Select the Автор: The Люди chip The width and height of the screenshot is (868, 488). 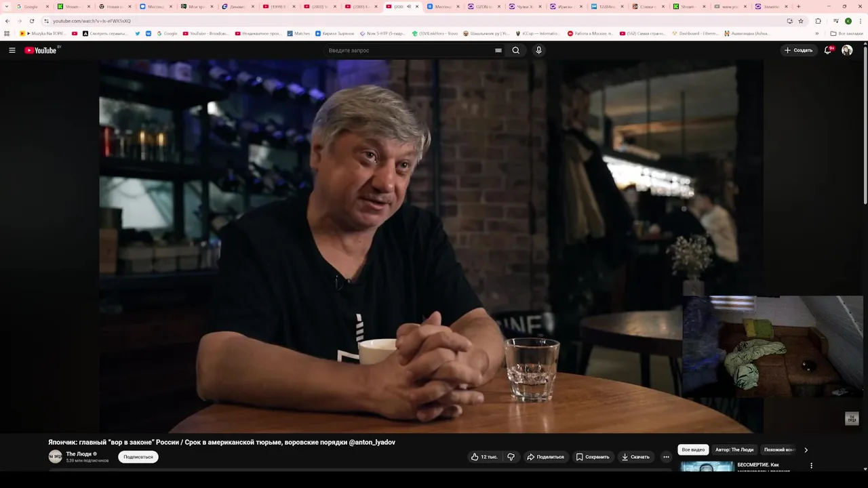tap(734, 449)
